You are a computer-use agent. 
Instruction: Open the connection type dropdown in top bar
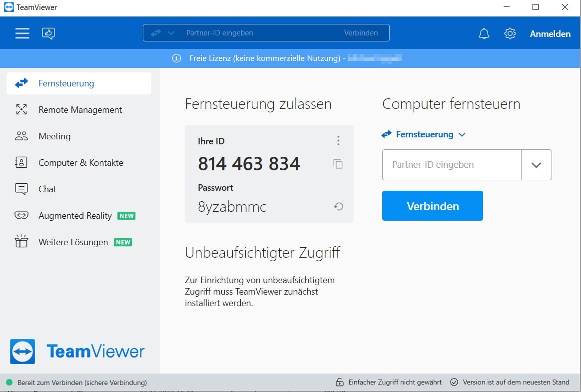tap(163, 33)
